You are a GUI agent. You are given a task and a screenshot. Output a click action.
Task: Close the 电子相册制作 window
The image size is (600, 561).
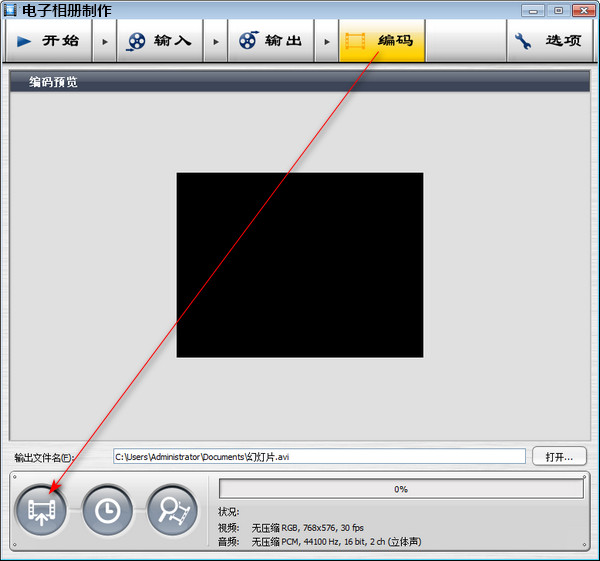[x=584, y=11]
